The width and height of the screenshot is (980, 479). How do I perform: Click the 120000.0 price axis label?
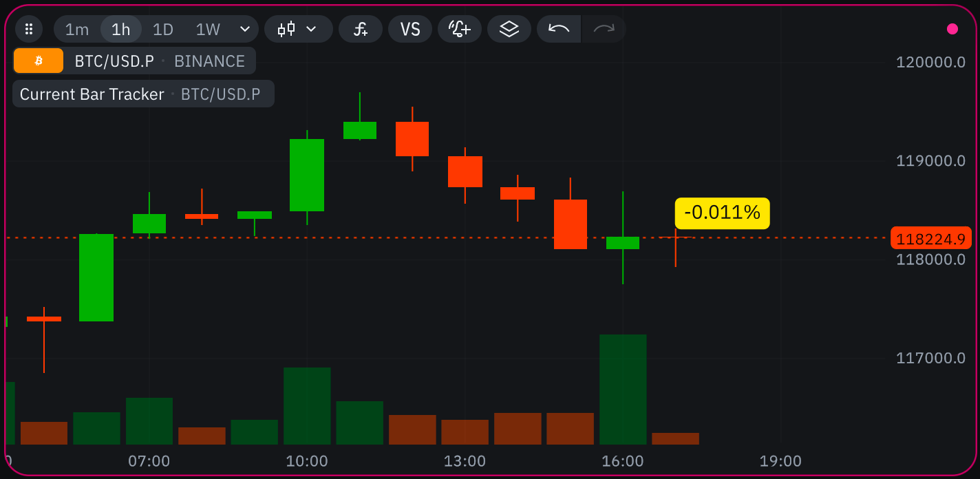coord(930,62)
